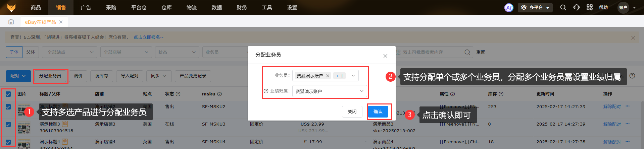This screenshot has width=644, height=149.
Task: Open the 平台仓 menu
Action: (139, 7)
